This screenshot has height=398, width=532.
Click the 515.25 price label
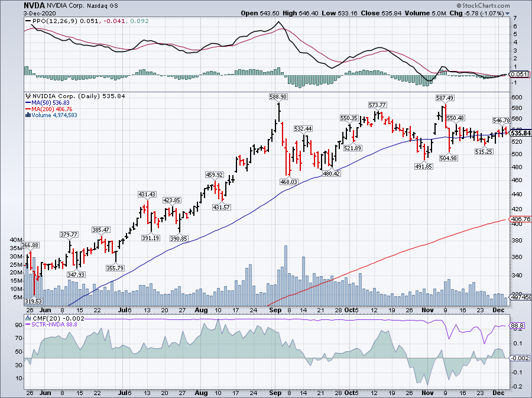pos(484,151)
